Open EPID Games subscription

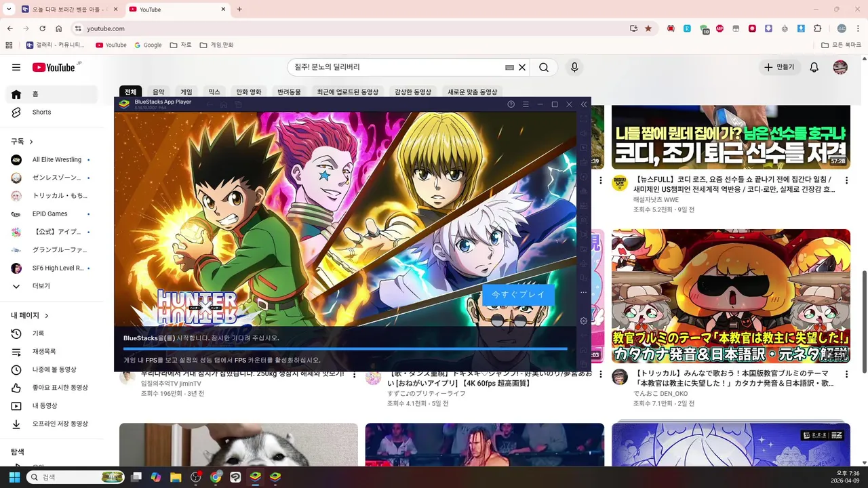[x=52, y=213]
